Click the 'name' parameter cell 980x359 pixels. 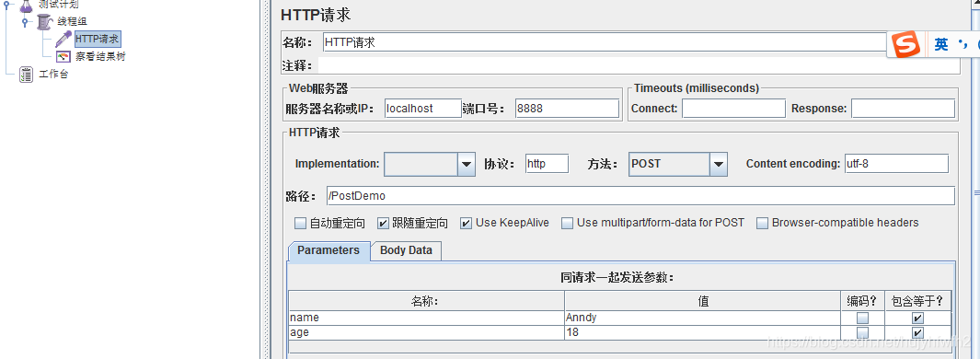point(426,318)
